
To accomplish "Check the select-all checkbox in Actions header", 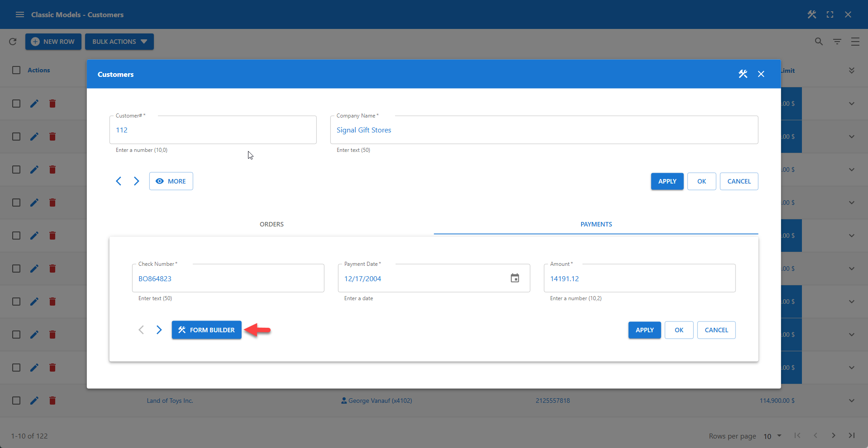I will pyautogui.click(x=16, y=70).
